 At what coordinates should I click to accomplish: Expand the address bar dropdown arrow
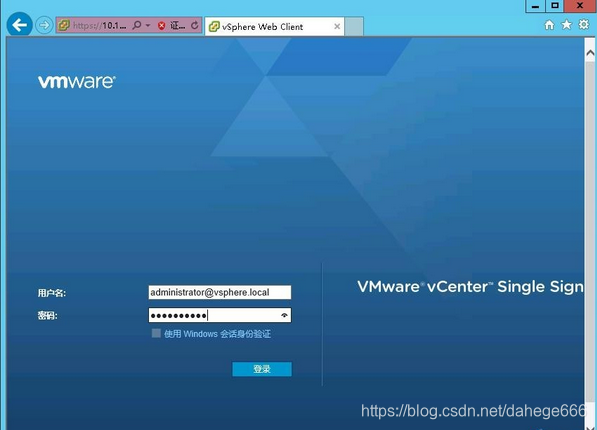click(x=148, y=26)
